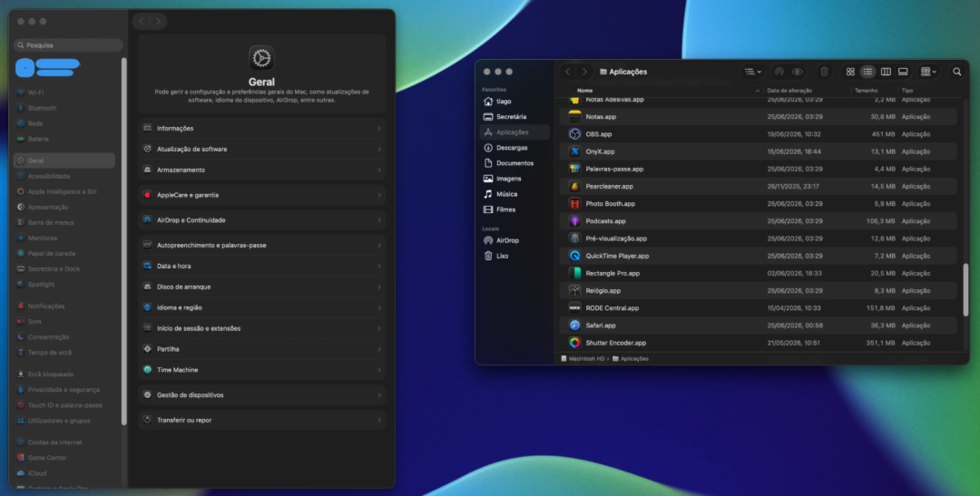Viewport: 980px width, 496px height.
Task: Select the Safari.app row name
Action: (x=601, y=326)
